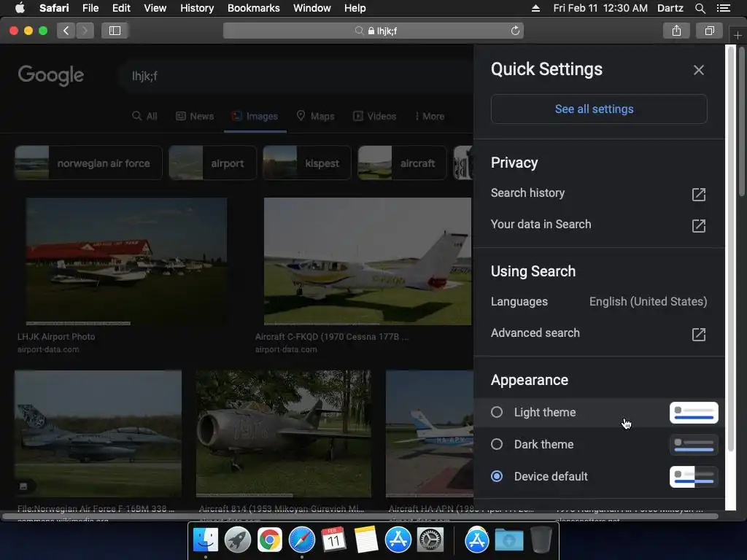Open the Norwegian Air Force F-16BM image

point(98,434)
